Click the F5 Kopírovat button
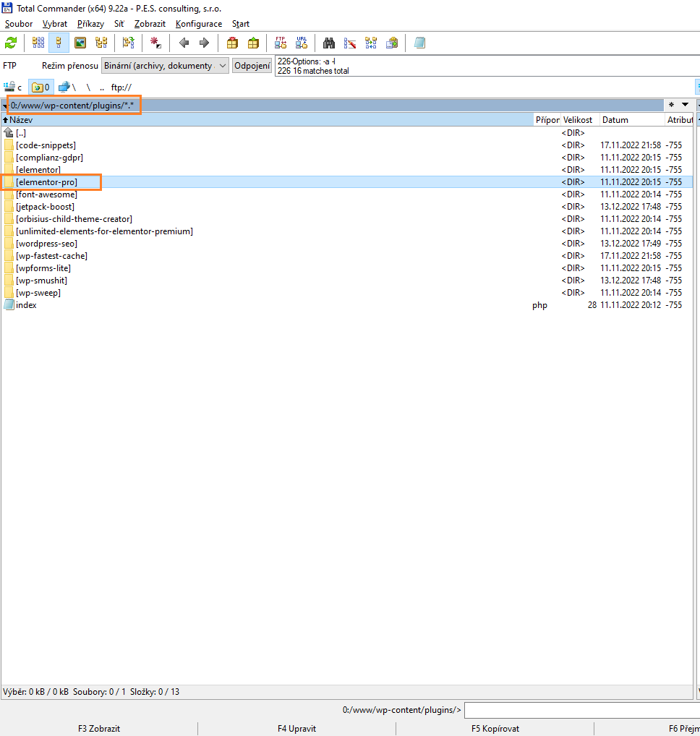 (x=495, y=729)
